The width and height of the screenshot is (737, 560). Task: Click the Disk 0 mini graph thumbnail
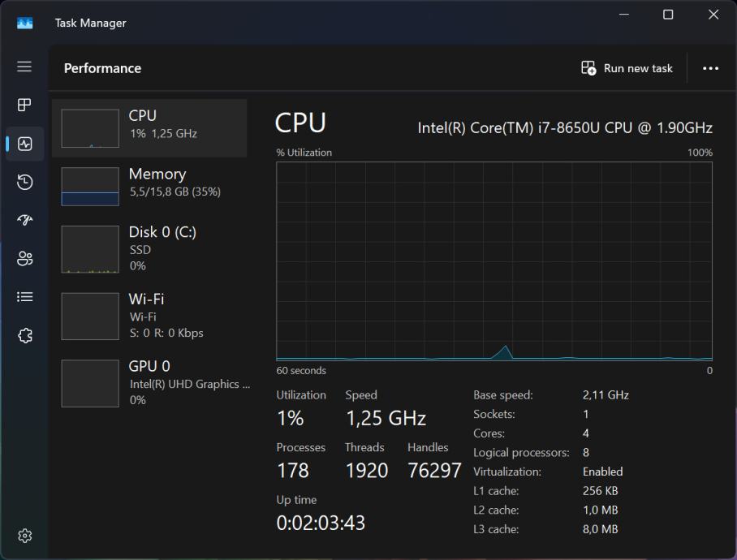coord(90,249)
